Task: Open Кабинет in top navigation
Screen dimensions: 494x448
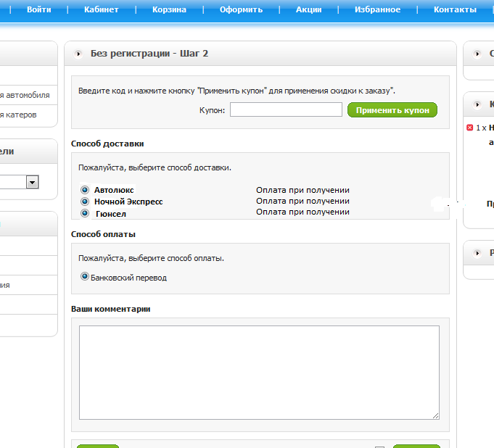Action: click(101, 9)
